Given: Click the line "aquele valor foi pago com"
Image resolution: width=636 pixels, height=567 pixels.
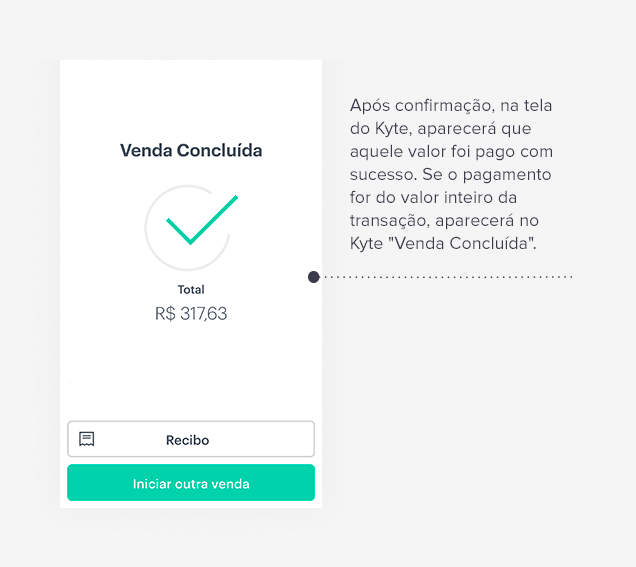Looking at the screenshot, I should (x=451, y=152).
